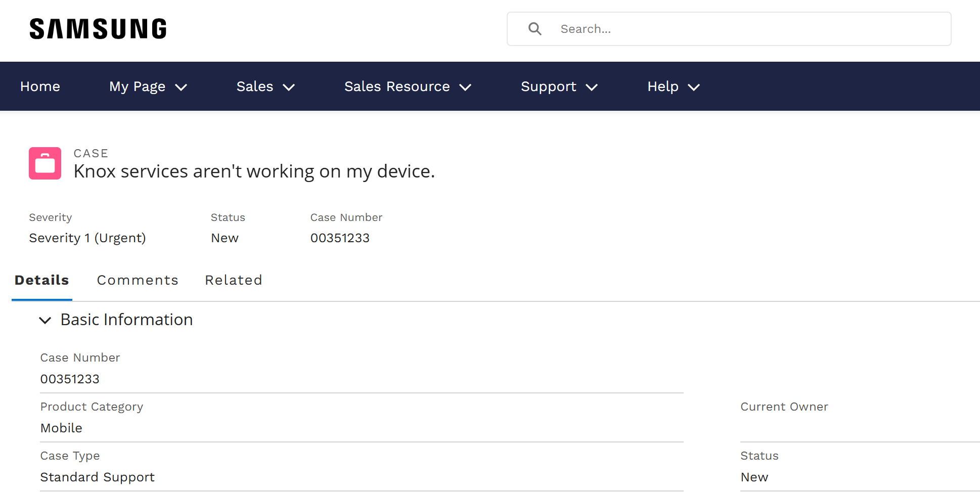Click the pink case briefcase icon
The width and height of the screenshot is (980, 492).
coord(45,163)
